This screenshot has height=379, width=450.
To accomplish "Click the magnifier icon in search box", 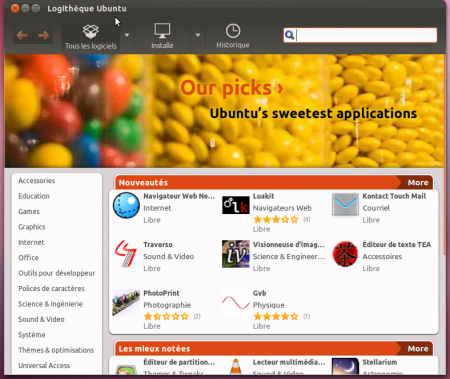I will pyautogui.click(x=289, y=35).
